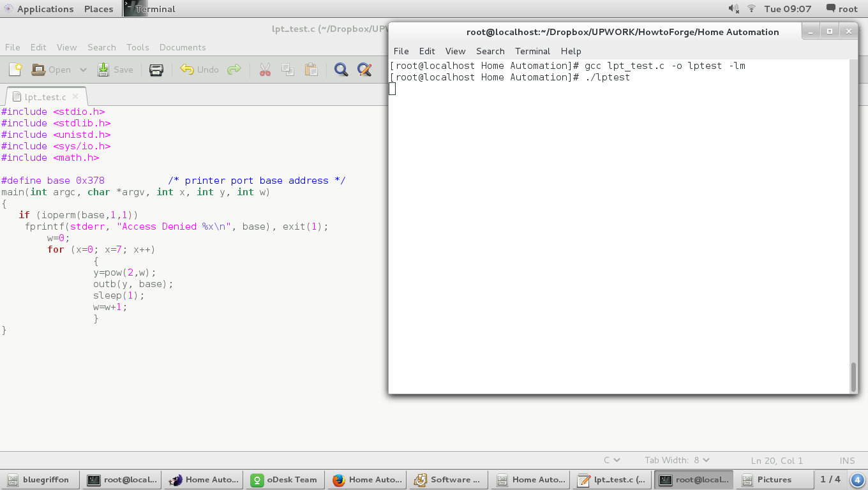Open the terminal window File menu
The width and height of the screenshot is (868, 490).
point(401,51)
